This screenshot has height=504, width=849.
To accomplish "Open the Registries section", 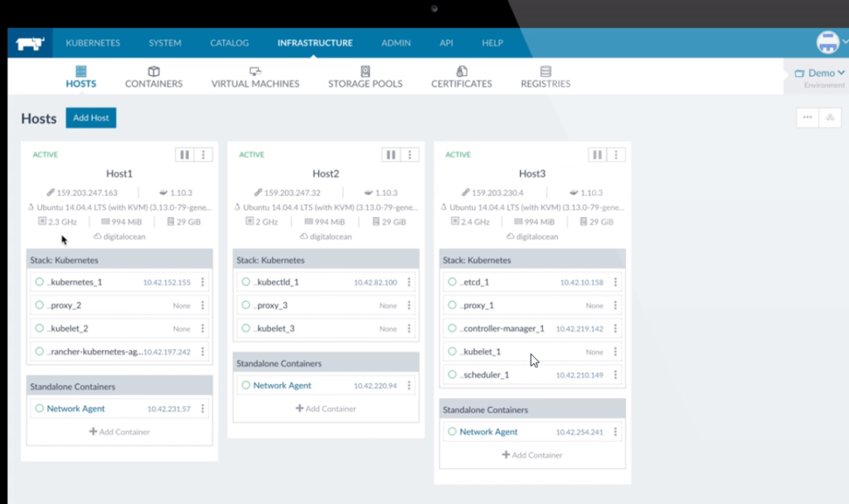I will 546,77.
